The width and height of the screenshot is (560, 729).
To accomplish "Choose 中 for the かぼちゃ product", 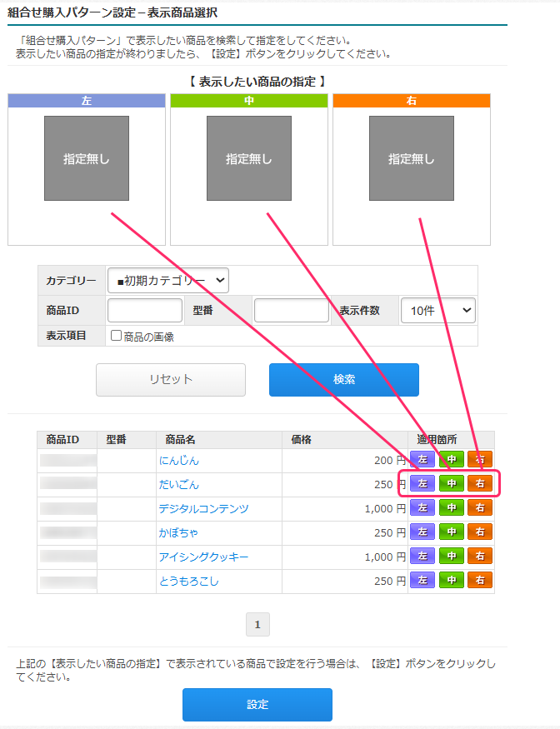I will tap(452, 532).
